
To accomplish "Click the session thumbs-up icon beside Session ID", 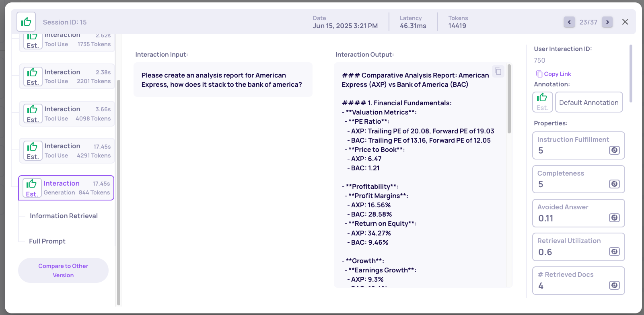I will pyautogui.click(x=26, y=22).
